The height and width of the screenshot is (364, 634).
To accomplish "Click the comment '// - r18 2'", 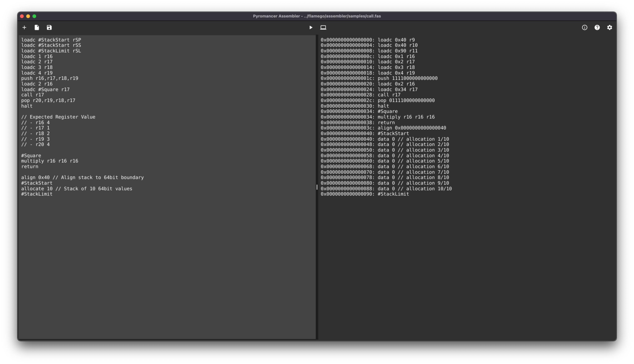I will click(x=35, y=133).
